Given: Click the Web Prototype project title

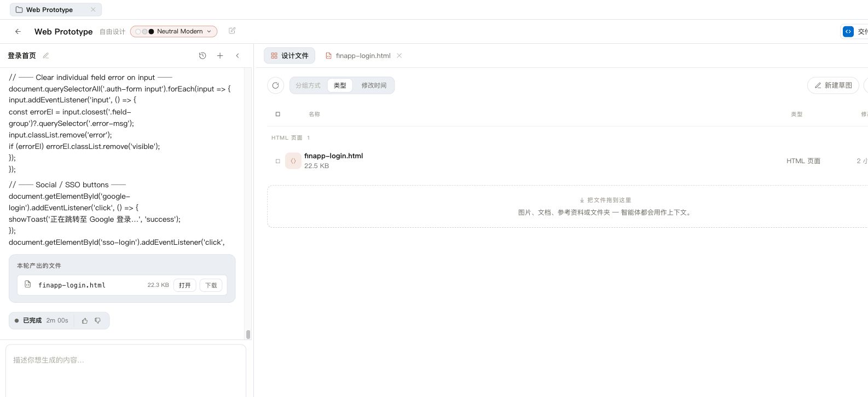Looking at the screenshot, I should [63, 32].
